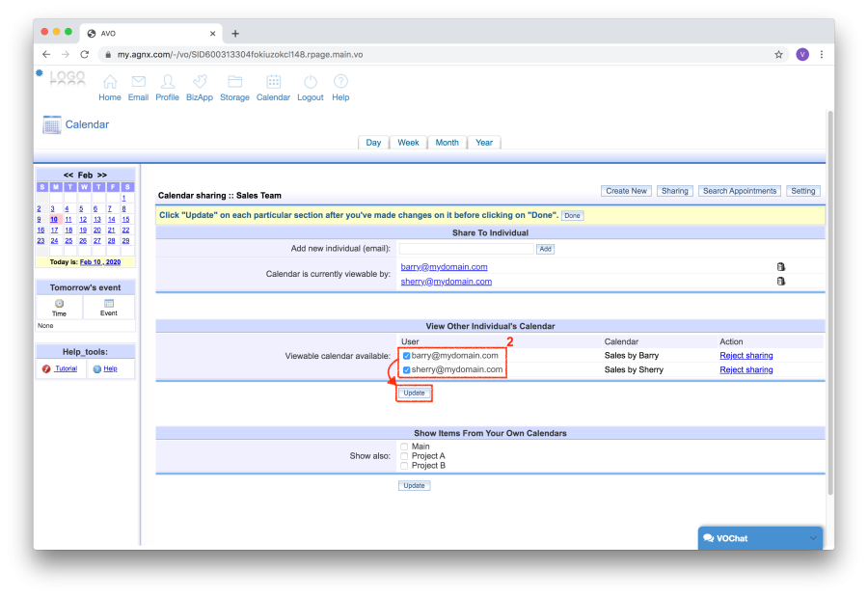This screenshot has width=868, height=597.
Task: Open the Home icon in navigation
Action: coord(110,83)
